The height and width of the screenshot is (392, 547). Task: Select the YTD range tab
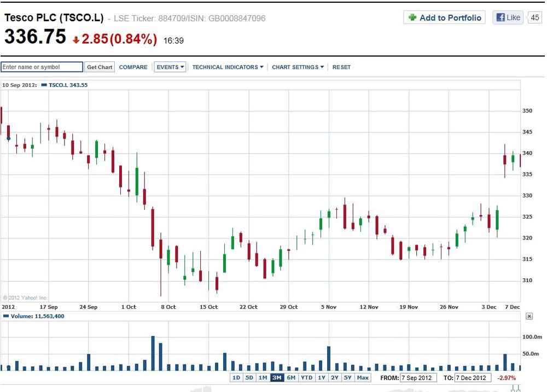point(307,378)
